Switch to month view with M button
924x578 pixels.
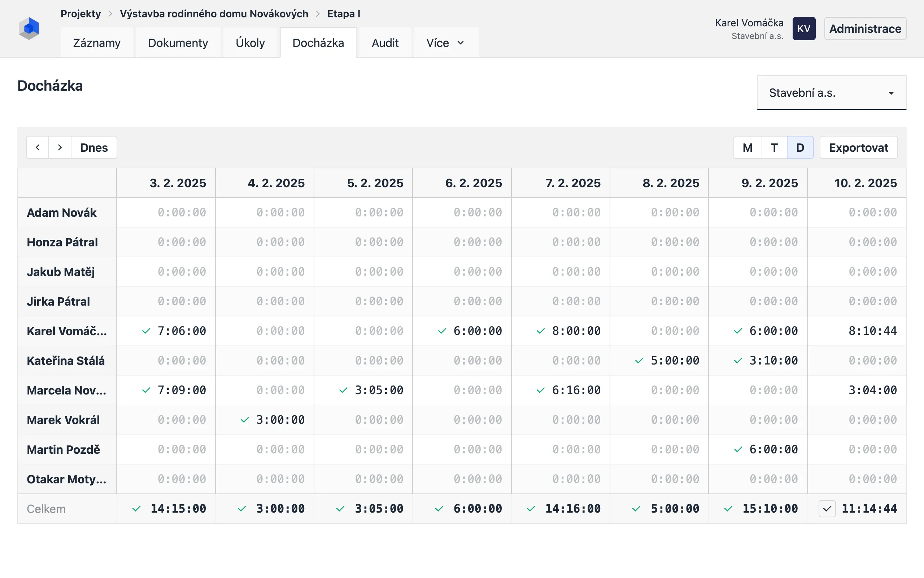tap(748, 147)
